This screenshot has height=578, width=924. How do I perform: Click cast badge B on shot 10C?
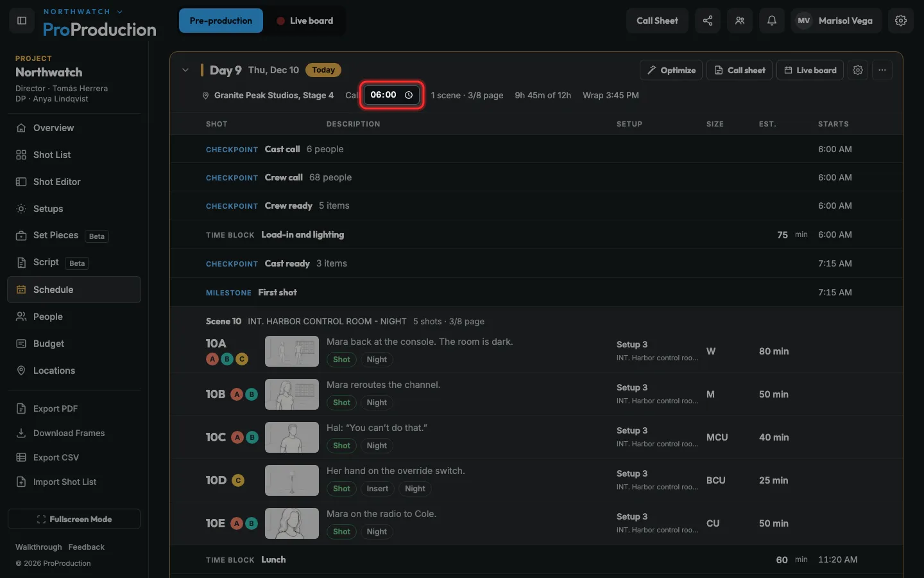coord(252,437)
